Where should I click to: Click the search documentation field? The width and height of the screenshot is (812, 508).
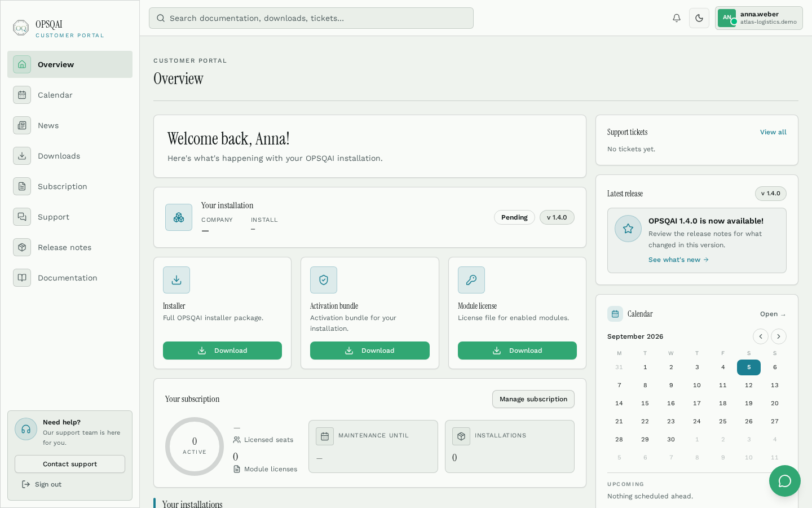[x=311, y=18]
